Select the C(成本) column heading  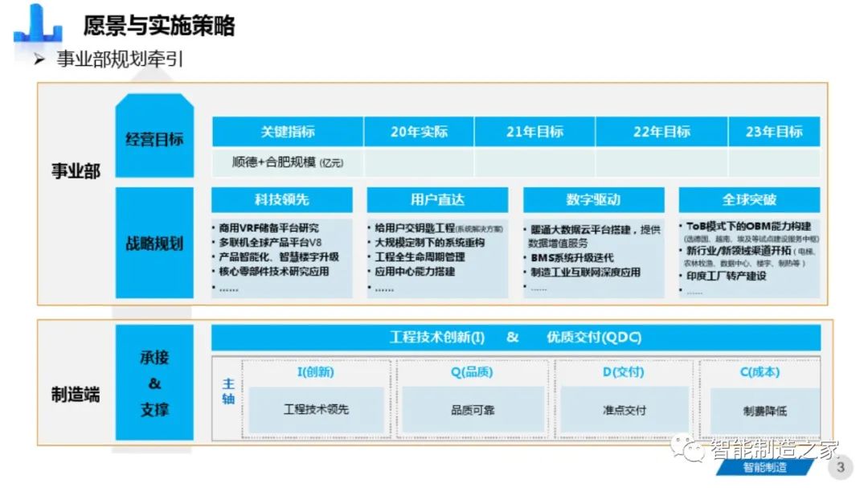pyautogui.click(x=759, y=371)
